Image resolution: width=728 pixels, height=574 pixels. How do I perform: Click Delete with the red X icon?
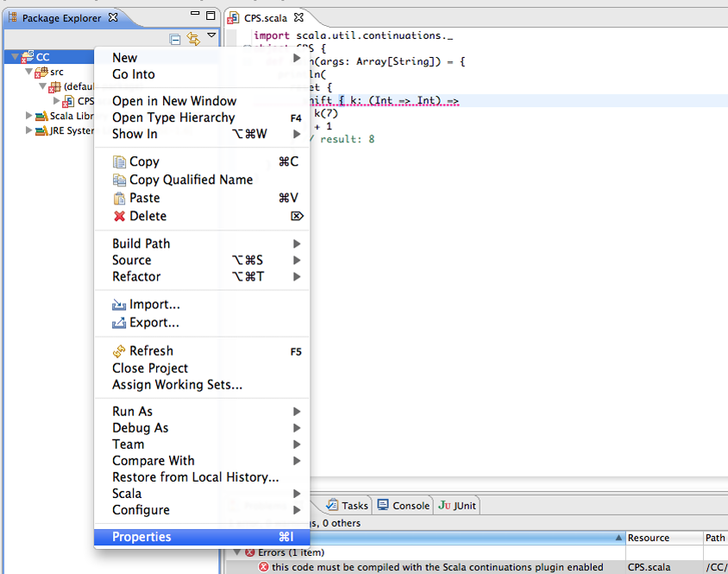click(x=147, y=216)
